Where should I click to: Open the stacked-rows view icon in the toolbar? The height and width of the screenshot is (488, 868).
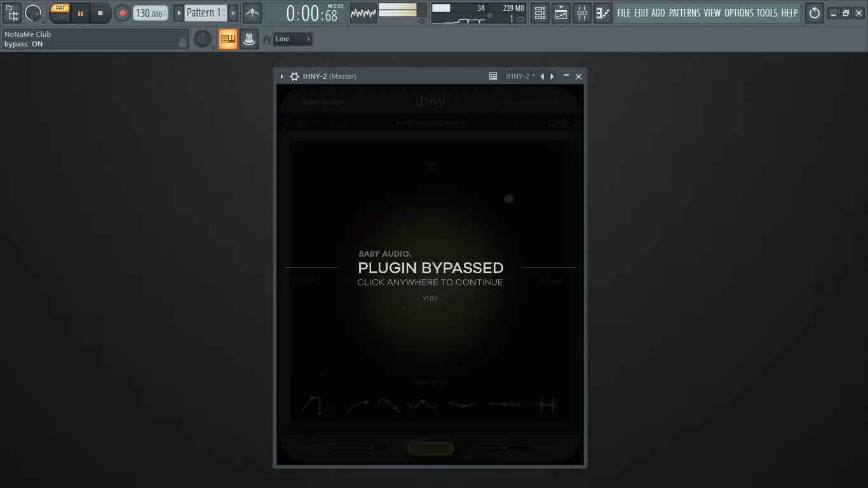pyautogui.click(x=539, y=13)
